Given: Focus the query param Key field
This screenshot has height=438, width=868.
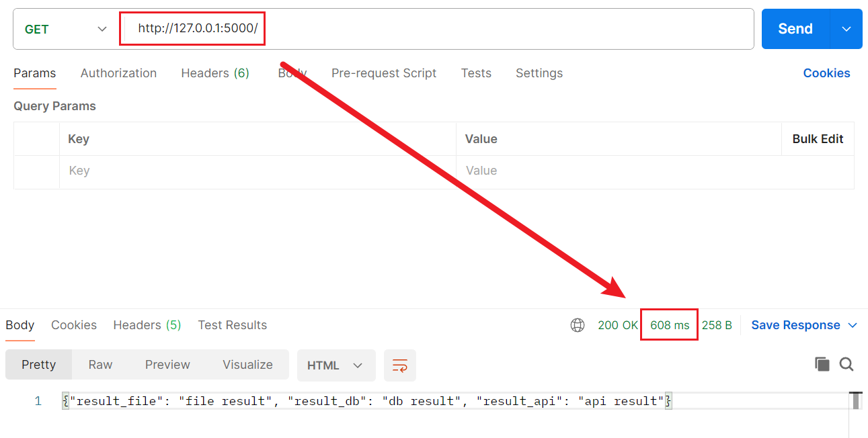Looking at the screenshot, I should (x=258, y=171).
